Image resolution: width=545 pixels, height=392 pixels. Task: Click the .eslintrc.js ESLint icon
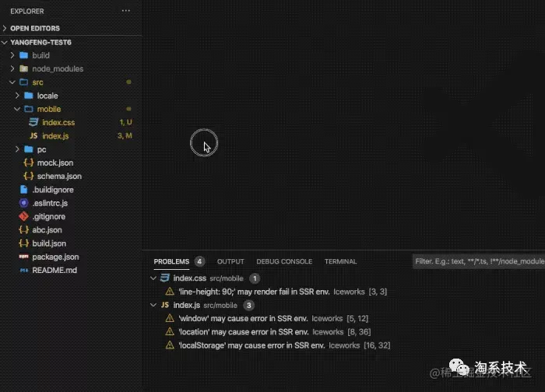click(x=23, y=203)
